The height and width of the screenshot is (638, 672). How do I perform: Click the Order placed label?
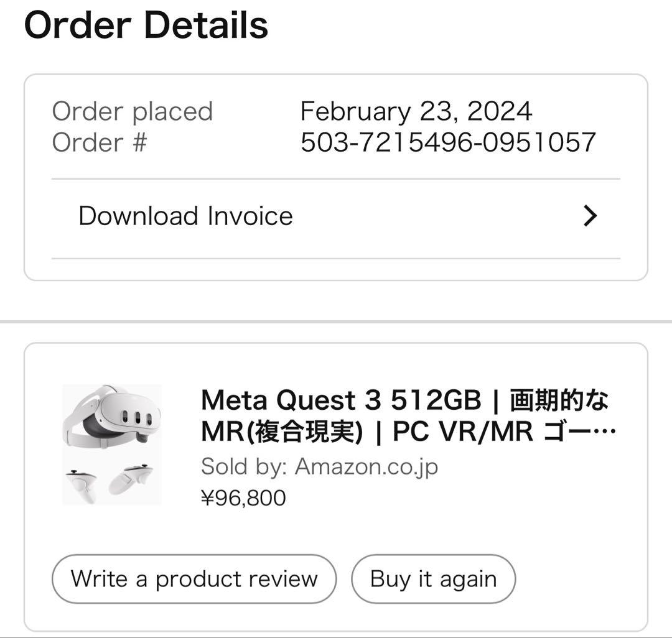[134, 111]
